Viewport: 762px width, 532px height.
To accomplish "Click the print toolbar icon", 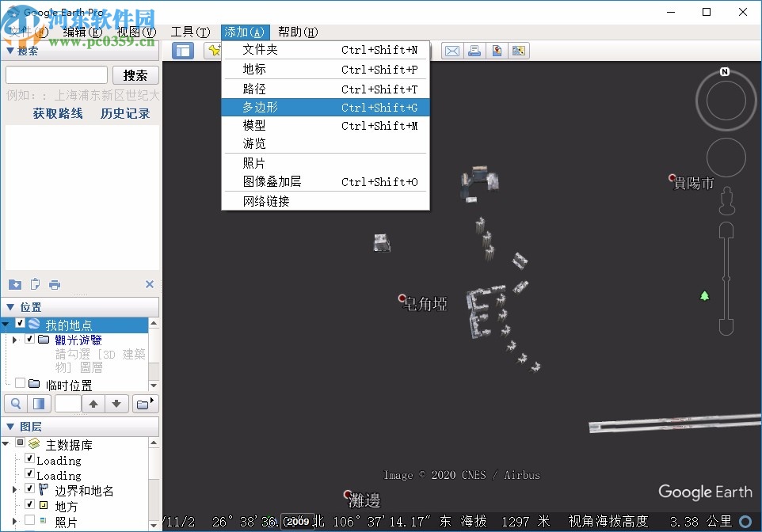I will 474,51.
